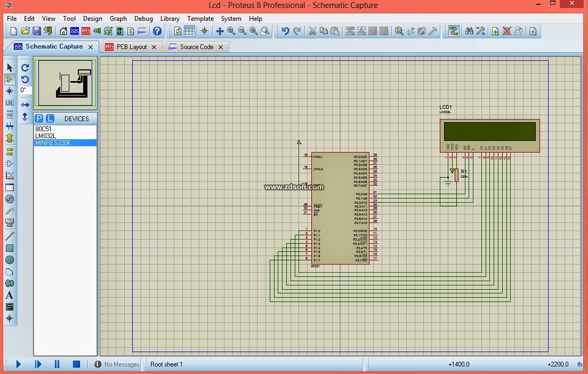Open the Library menu
588x374 pixels.
click(170, 19)
